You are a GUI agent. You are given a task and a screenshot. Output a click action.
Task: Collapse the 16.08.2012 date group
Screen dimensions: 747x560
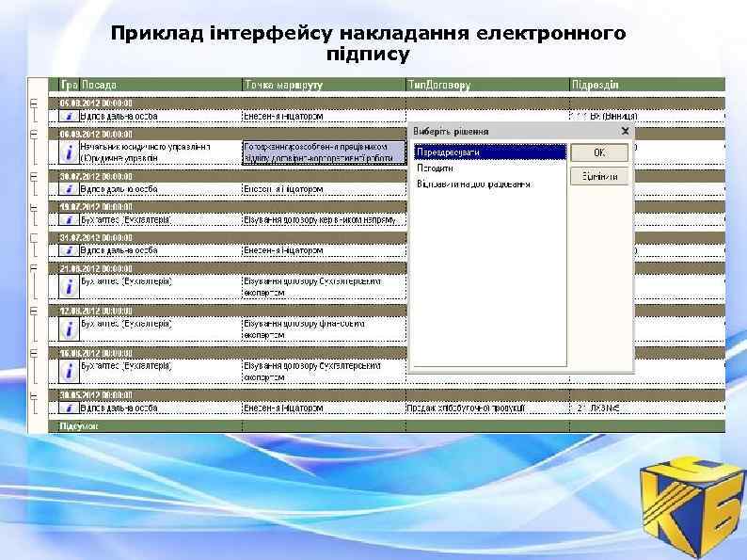coord(34,353)
